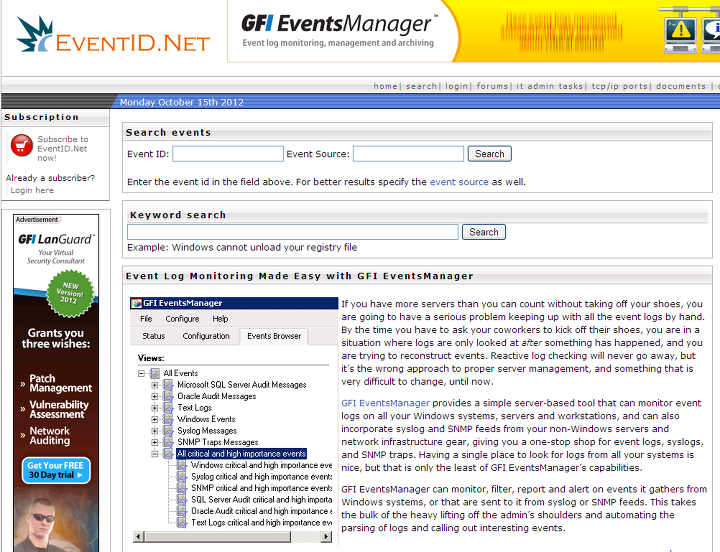The height and width of the screenshot is (552, 720).
Task: Click the EventID.Net logo
Action: pos(113,35)
